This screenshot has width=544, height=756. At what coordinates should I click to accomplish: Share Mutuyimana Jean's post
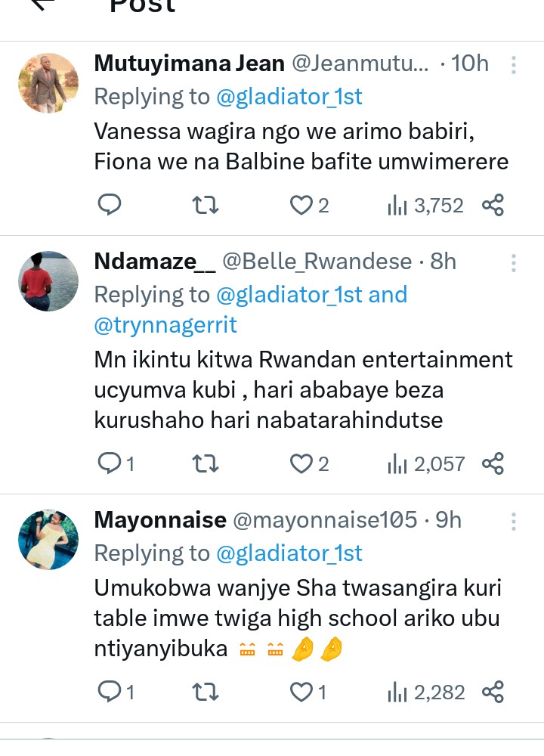(x=493, y=204)
